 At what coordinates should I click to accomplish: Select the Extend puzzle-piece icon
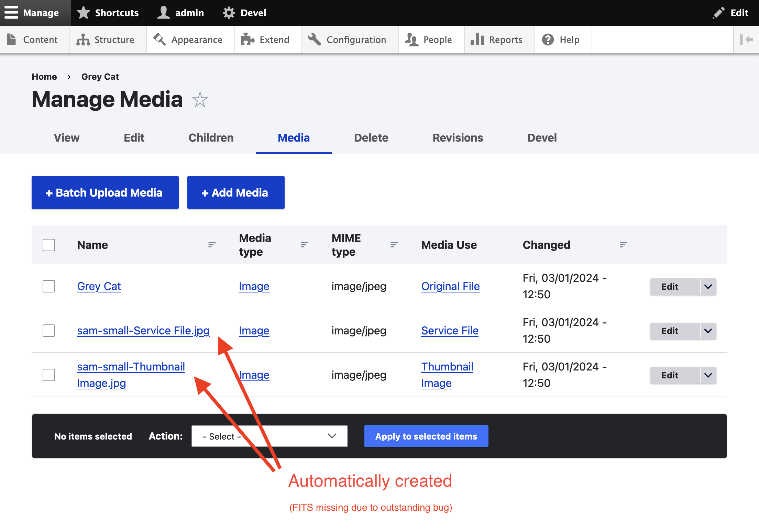247,39
